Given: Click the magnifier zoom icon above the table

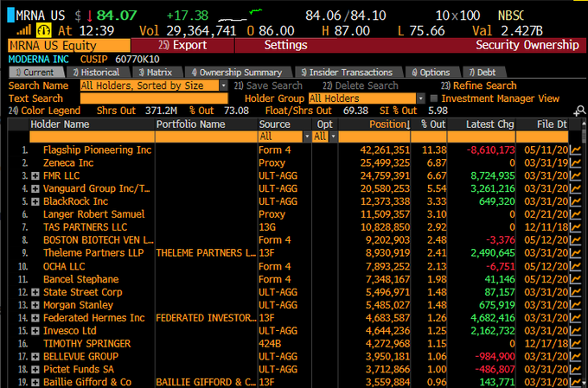Looking at the screenshot, I should (579, 111).
